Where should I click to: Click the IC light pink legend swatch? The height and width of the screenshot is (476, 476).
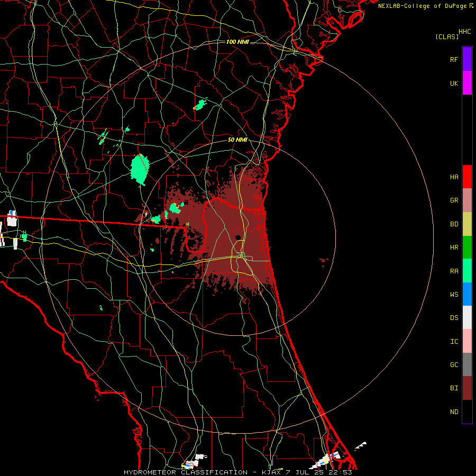coord(467,341)
